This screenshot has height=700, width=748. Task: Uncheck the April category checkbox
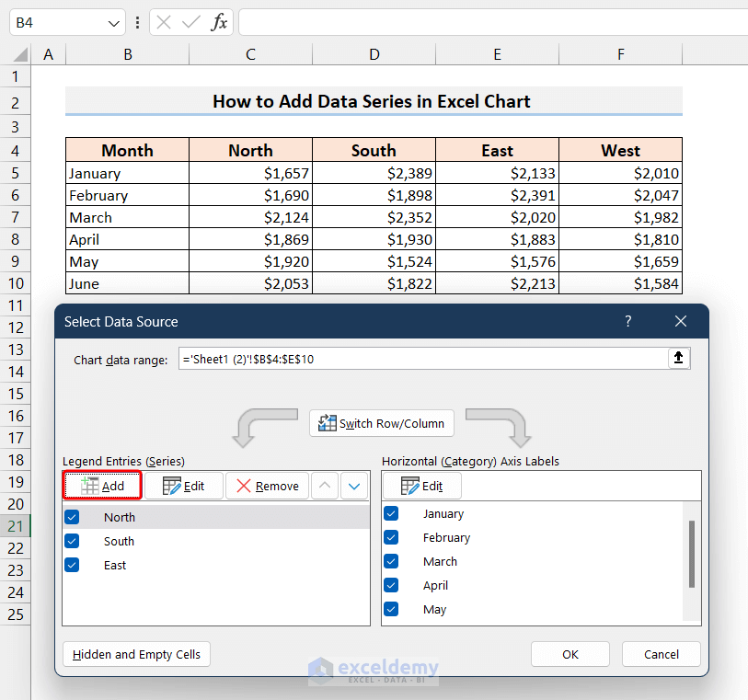click(x=391, y=585)
